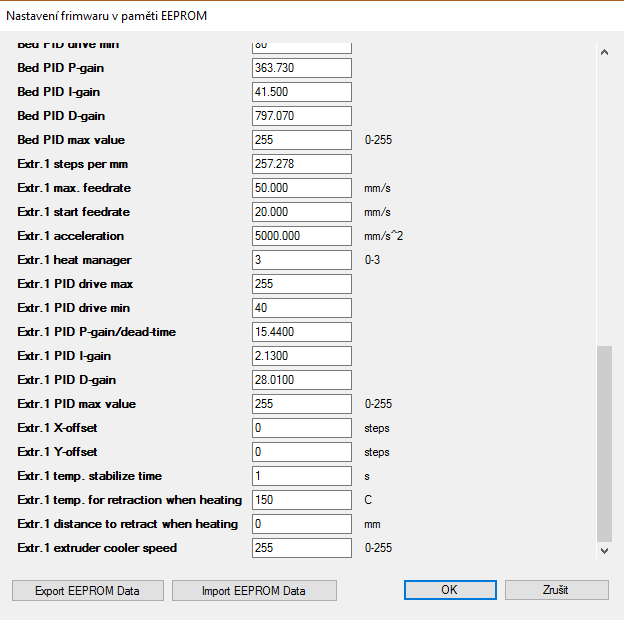Image resolution: width=624 pixels, height=621 pixels.
Task: Click scrollbar down arrow
Action: [602, 549]
